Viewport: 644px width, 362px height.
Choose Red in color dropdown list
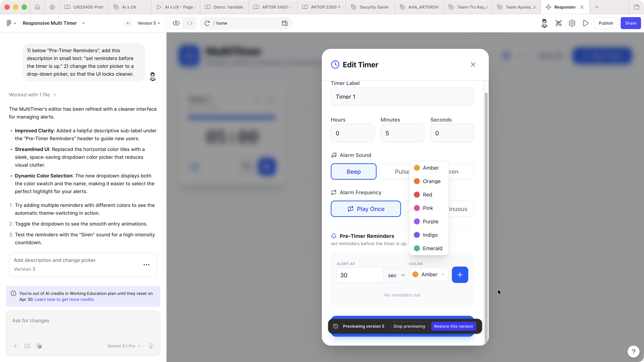429,194
